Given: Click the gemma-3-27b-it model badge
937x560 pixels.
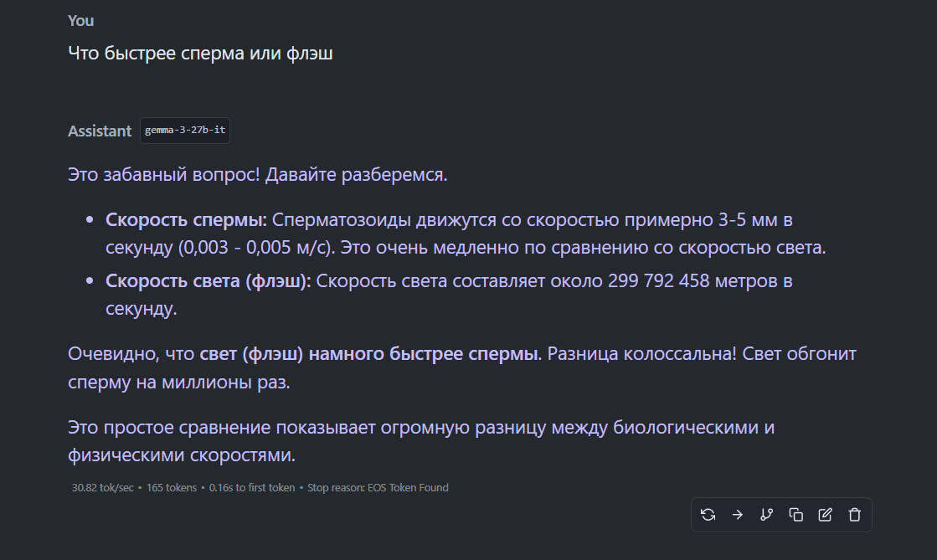Looking at the screenshot, I should [x=185, y=131].
